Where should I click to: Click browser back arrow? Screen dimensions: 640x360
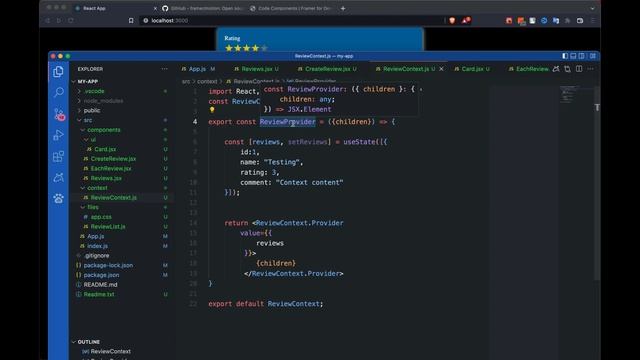[x=47, y=20]
